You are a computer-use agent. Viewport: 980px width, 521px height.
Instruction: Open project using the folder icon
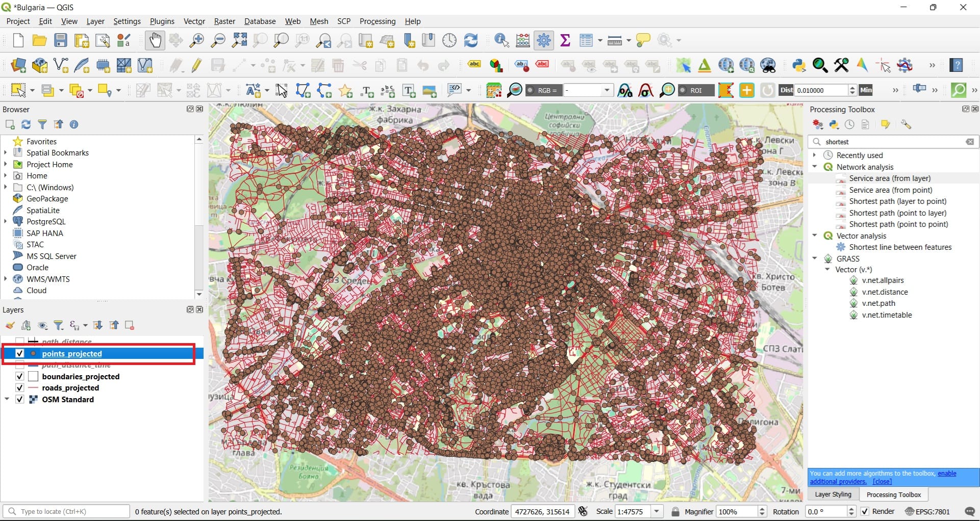tap(39, 40)
